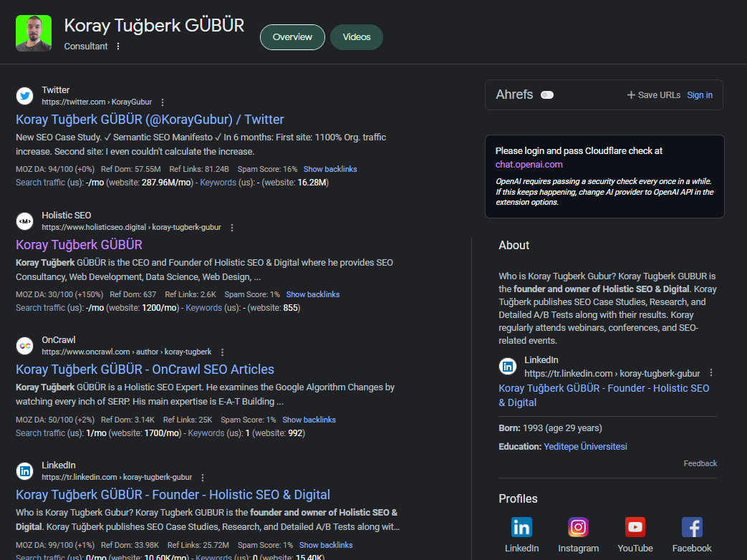
Task: Open more options for main LinkedIn result
Action: click(203, 478)
